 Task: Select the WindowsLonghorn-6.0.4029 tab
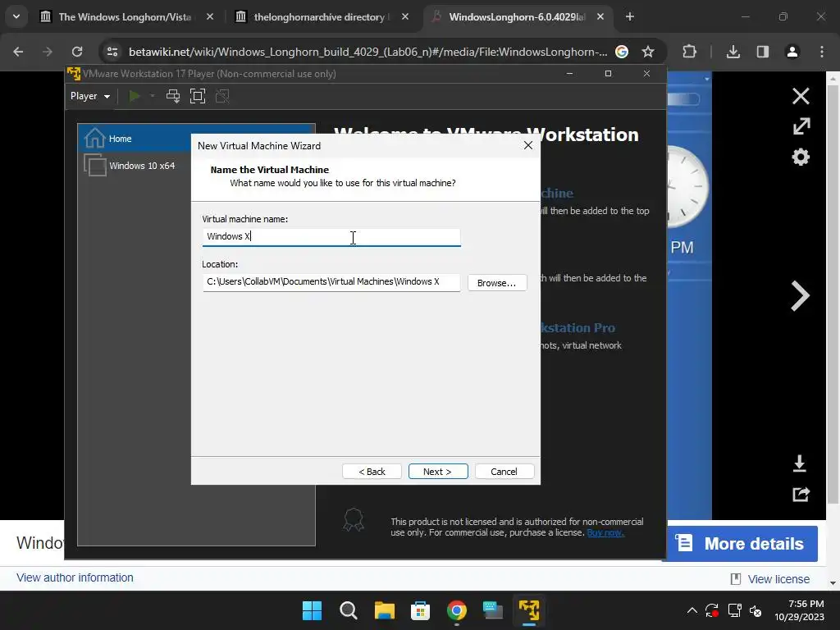pos(517,16)
